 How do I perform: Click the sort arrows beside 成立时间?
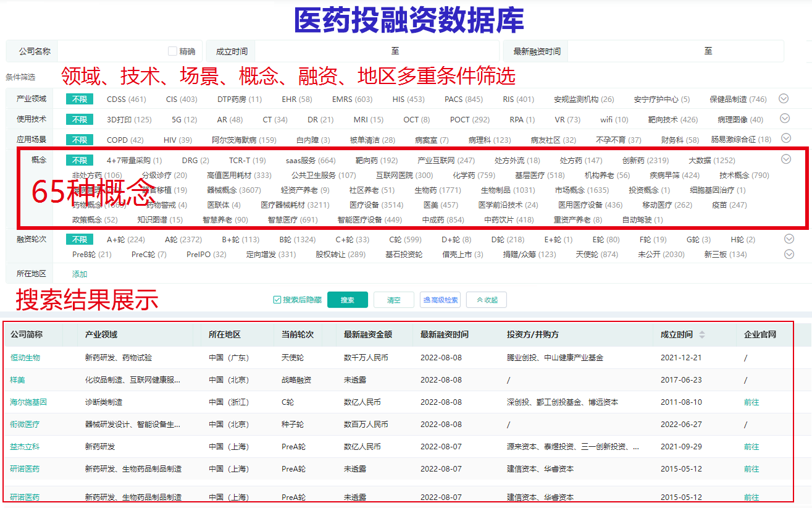(701, 334)
